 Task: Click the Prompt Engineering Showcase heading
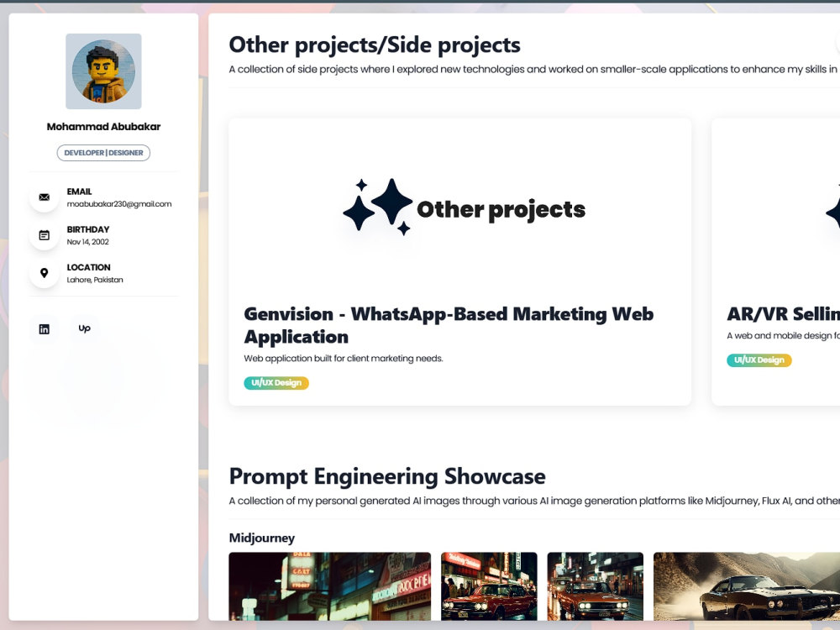[x=387, y=476]
